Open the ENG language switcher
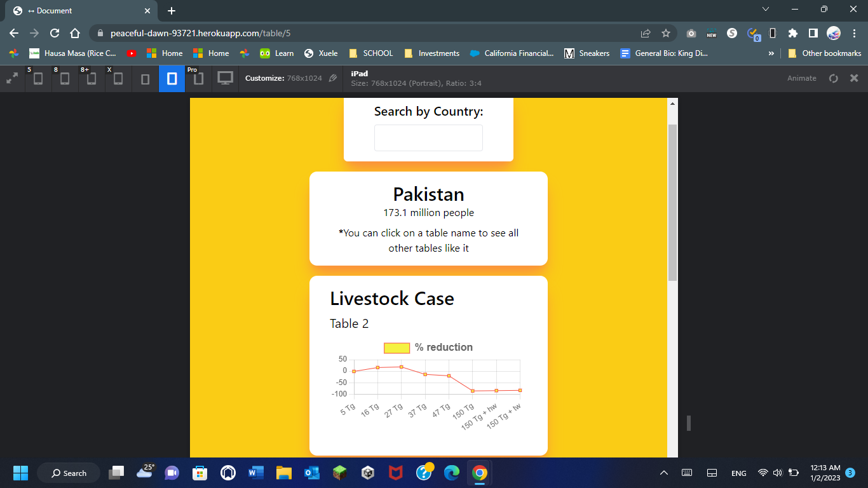This screenshot has width=868, height=488. click(x=739, y=473)
